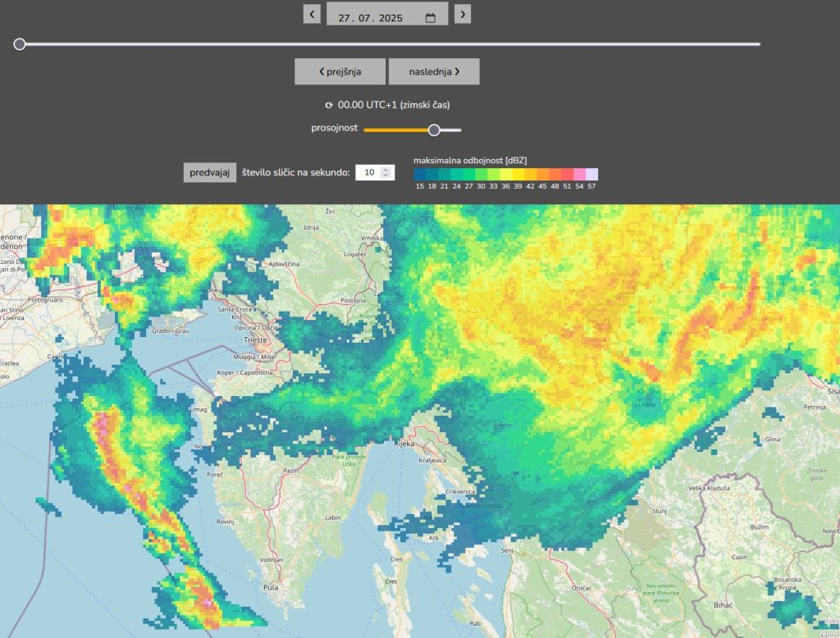Viewport: 840px width, 638px height.
Task: Go to the previous date with left arrow
Action: pos(312,14)
